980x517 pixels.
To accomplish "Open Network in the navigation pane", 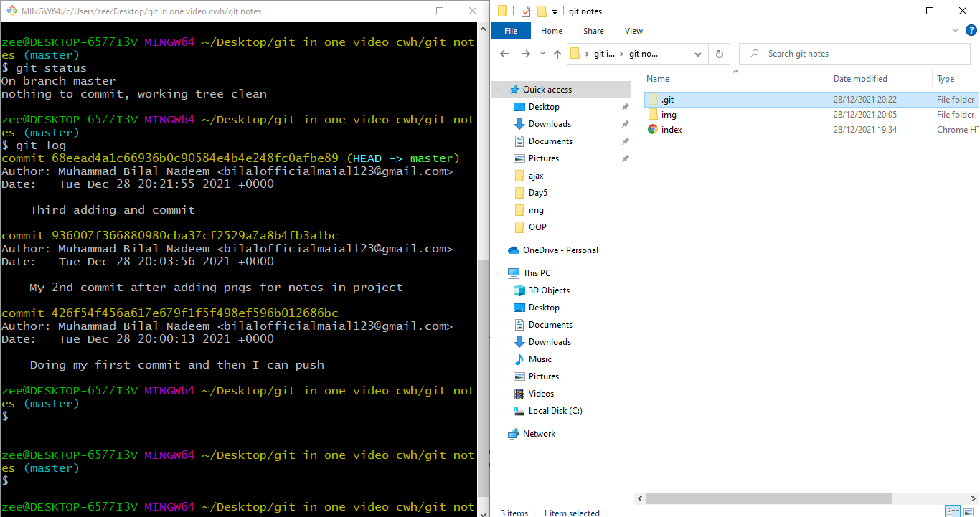I will click(x=539, y=434).
